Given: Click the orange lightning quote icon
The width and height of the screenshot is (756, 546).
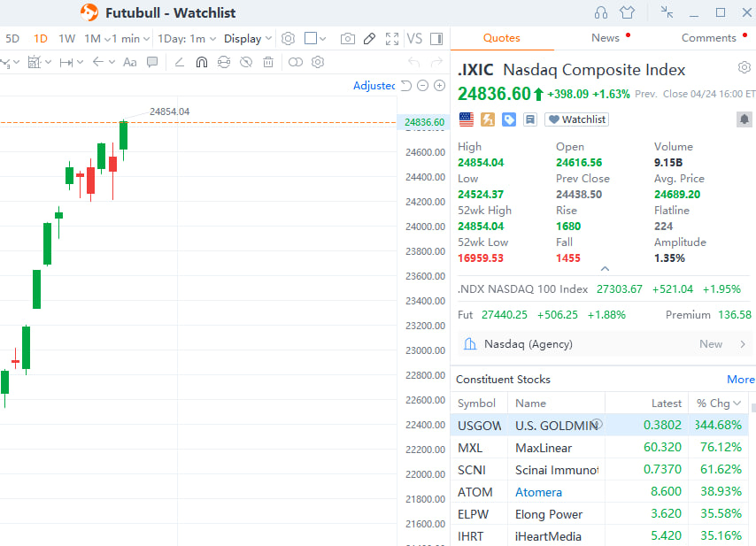Looking at the screenshot, I should [x=488, y=119].
